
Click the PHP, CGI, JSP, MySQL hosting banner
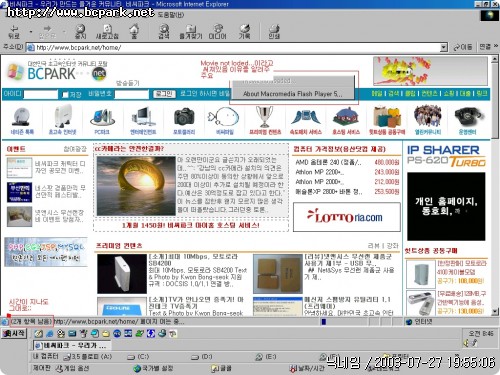click(x=46, y=252)
